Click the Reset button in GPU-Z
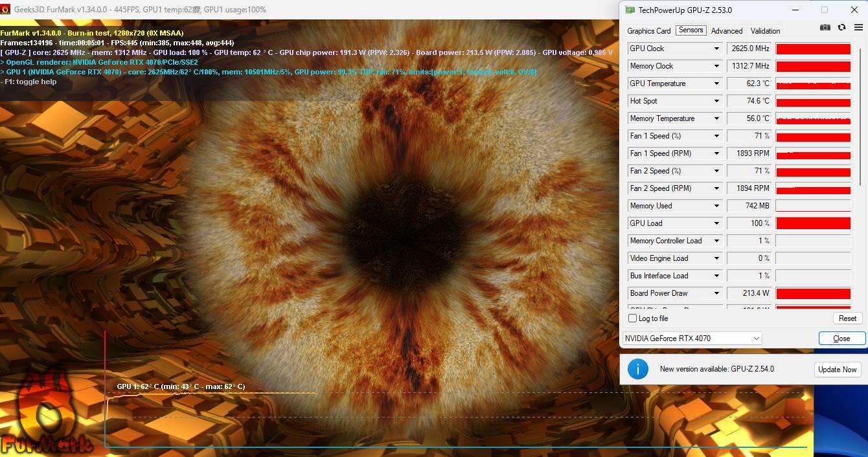868x457 pixels. [847, 318]
